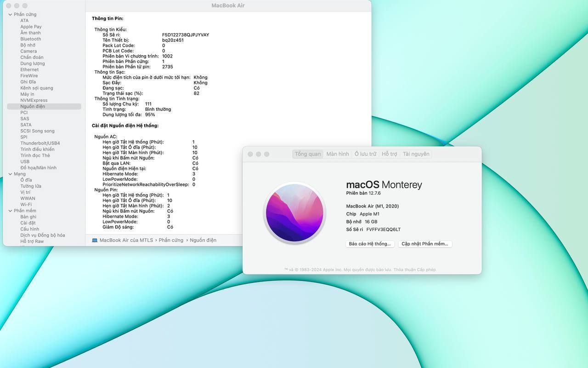Open Cấu hình in the sidebar
This screenshot has height=368, width=588.
coord(30,229)
